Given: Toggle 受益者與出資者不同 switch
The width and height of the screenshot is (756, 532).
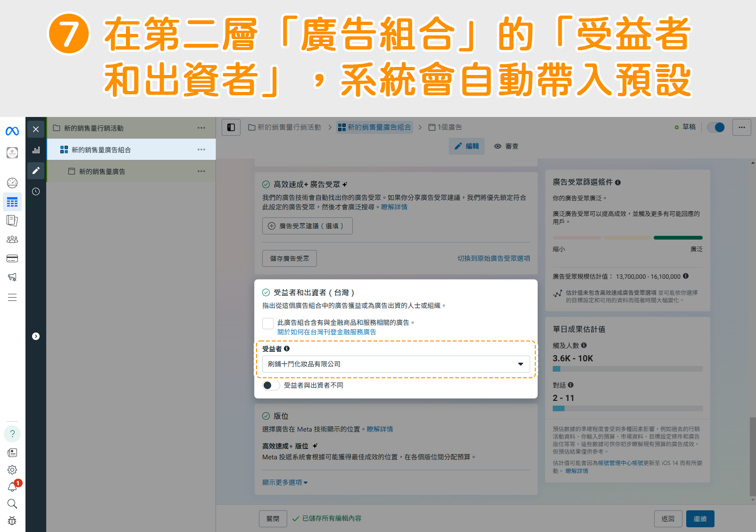Looking at the screenshot, I should click(271, 385).
